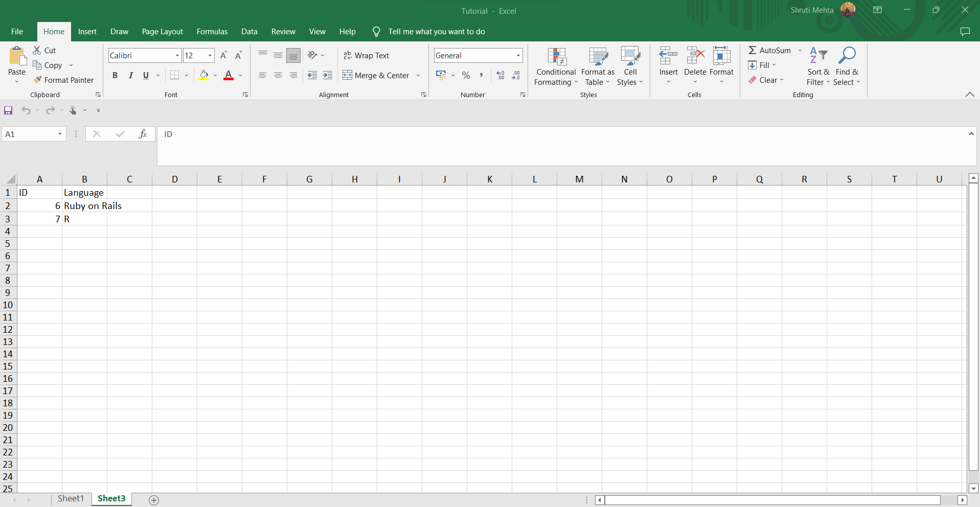Click the Increase Font Size icon
980x507 pixels.
(x=223, y=55)
